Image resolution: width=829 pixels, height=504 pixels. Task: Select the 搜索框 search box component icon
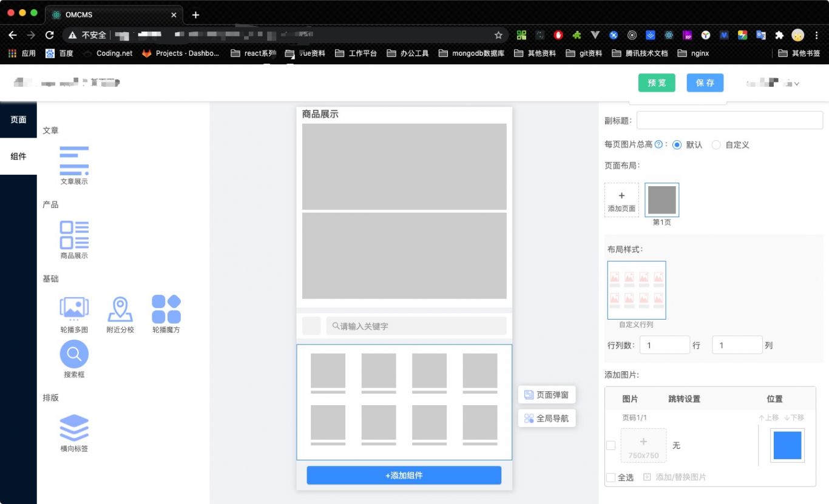coord(74,354)
